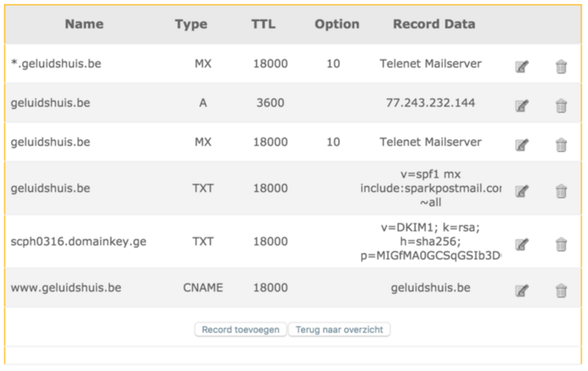Edit the SPF TXT record
This screenshot has height=371, width=588.
click(522, 191)
